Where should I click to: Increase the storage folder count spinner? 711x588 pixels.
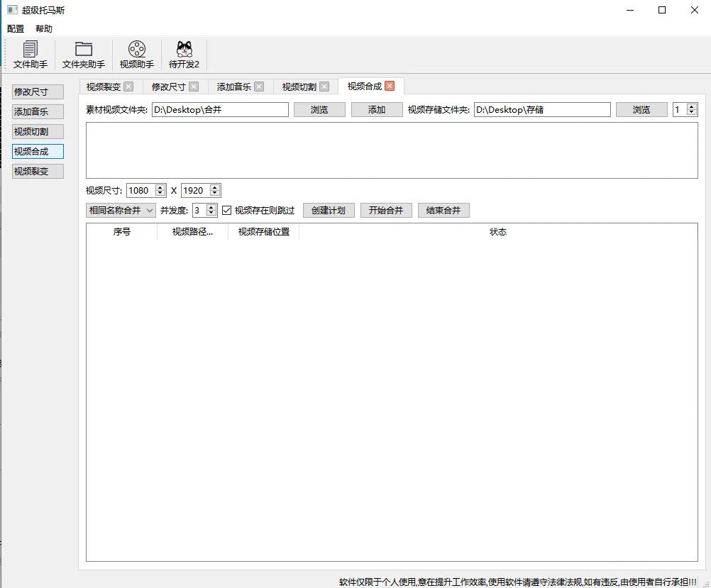692,106
